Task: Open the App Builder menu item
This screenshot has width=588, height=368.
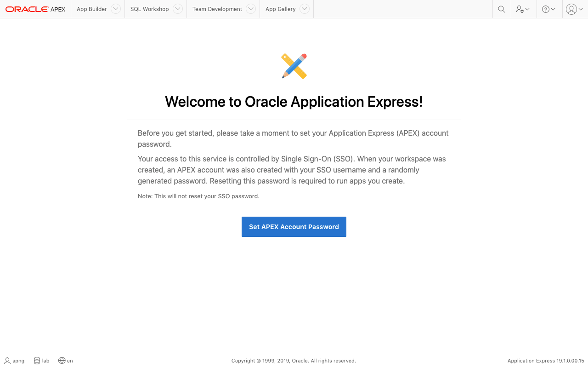Action: (91, 9)
